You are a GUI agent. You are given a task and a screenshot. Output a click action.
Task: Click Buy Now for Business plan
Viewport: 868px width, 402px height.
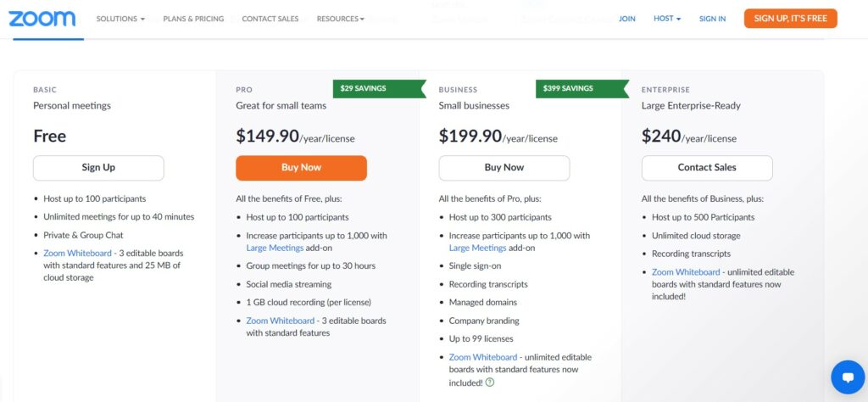(x=504, y=168)
